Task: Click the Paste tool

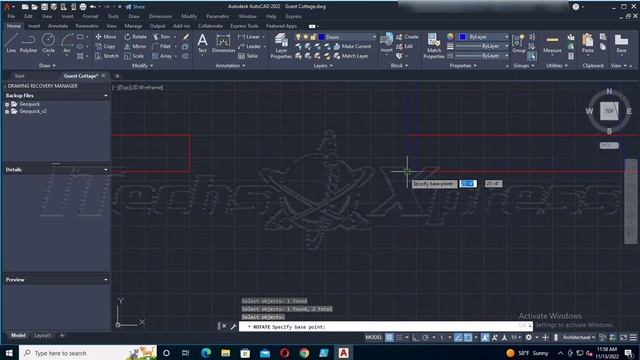Action: 588,43
